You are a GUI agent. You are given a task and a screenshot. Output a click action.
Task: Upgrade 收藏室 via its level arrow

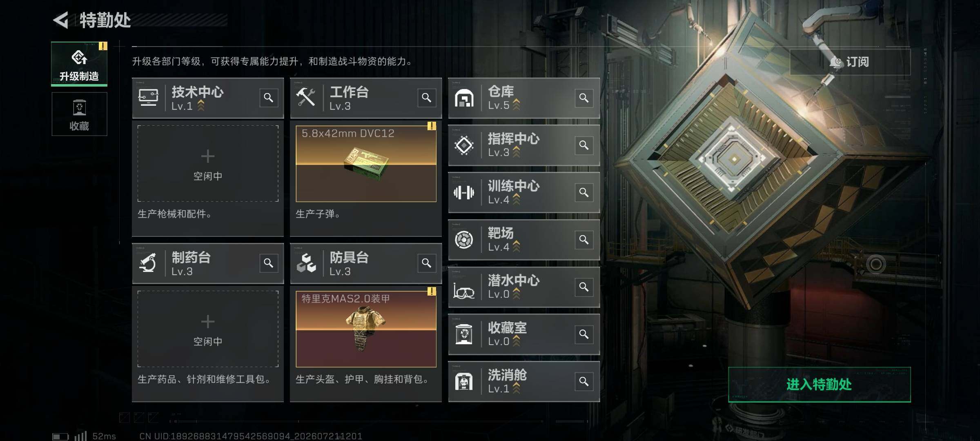point(517,341)
